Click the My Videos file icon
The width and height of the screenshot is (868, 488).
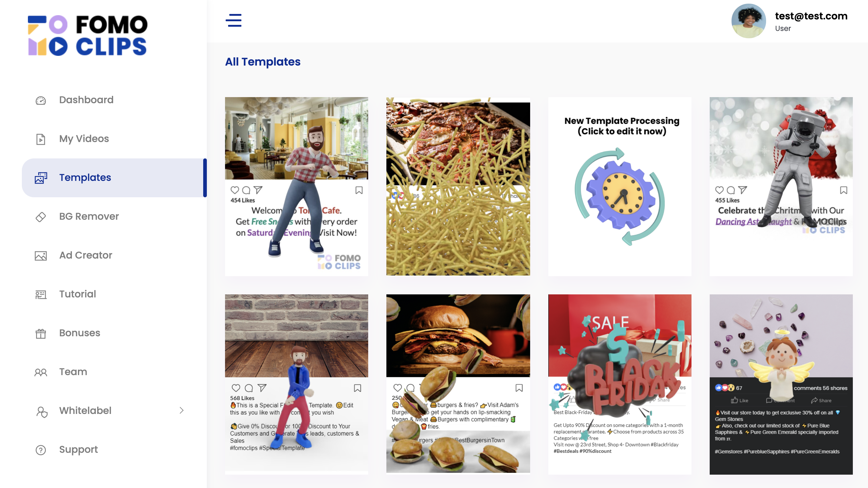[41, 139]
